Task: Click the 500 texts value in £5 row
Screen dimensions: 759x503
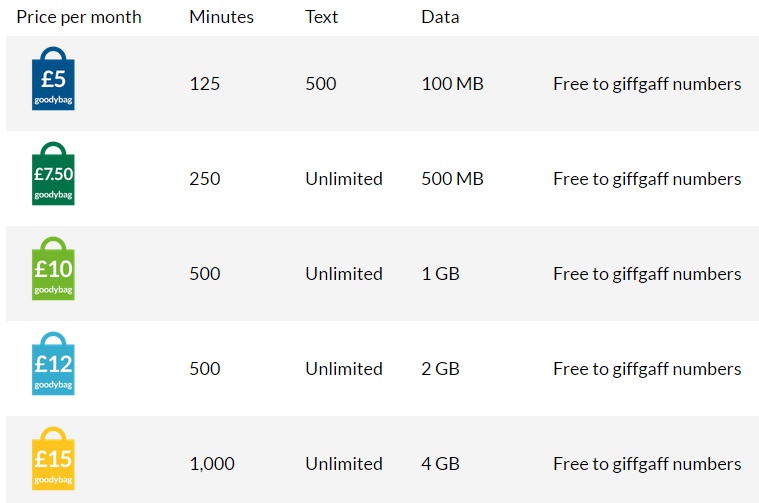Action: pyautogui.click(x=320, y=84)
